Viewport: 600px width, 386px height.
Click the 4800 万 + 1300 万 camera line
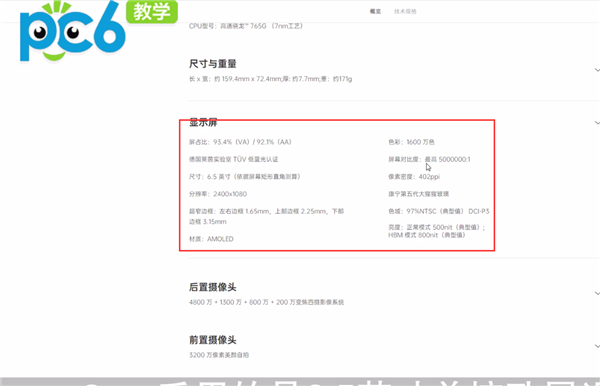pos(266,302)
